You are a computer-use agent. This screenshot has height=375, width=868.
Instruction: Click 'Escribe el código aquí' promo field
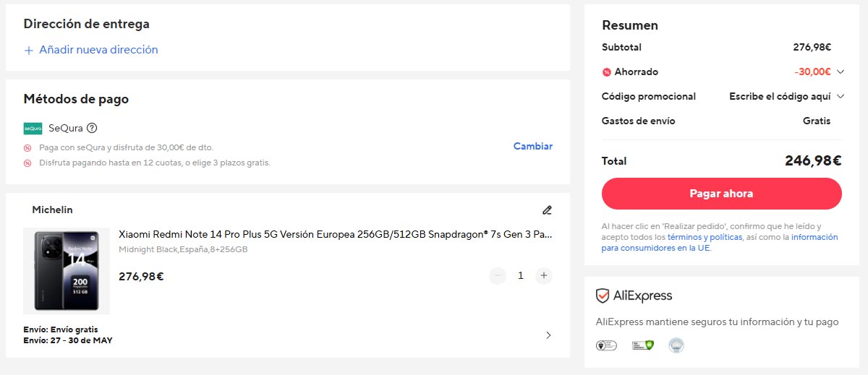point(780,97)
